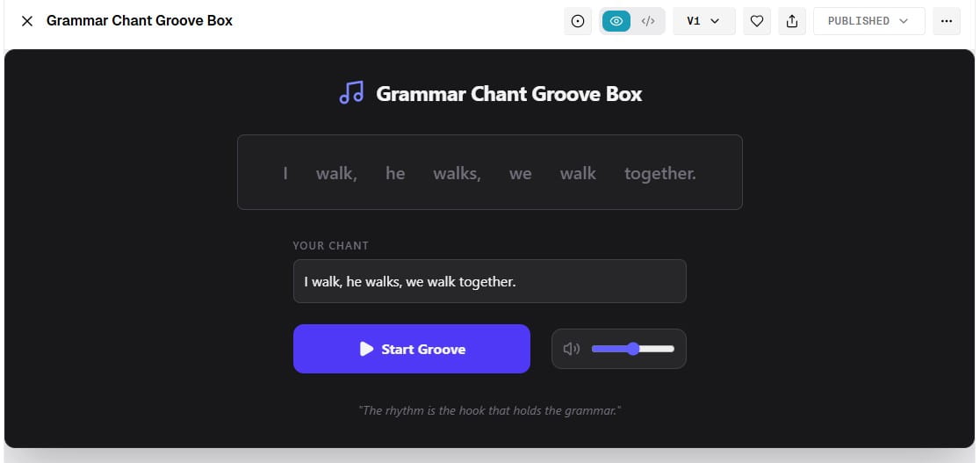The height and width of the screenshot is (463, 980).
Task: Click the chevron arrow beside Published
Action: [904, 21]
